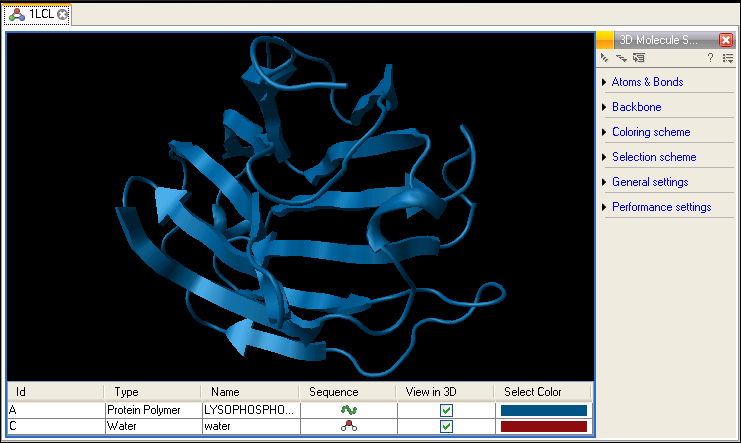Click the 3D protein ribbon viewer area
Image resolution: width=741 pixels, height=443 pixels.
(301, 207)
